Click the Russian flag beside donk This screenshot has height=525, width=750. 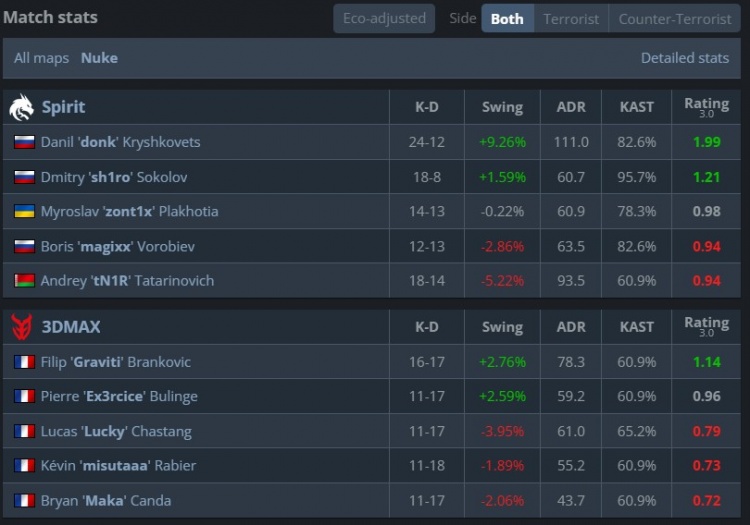[x=24, y=142]
